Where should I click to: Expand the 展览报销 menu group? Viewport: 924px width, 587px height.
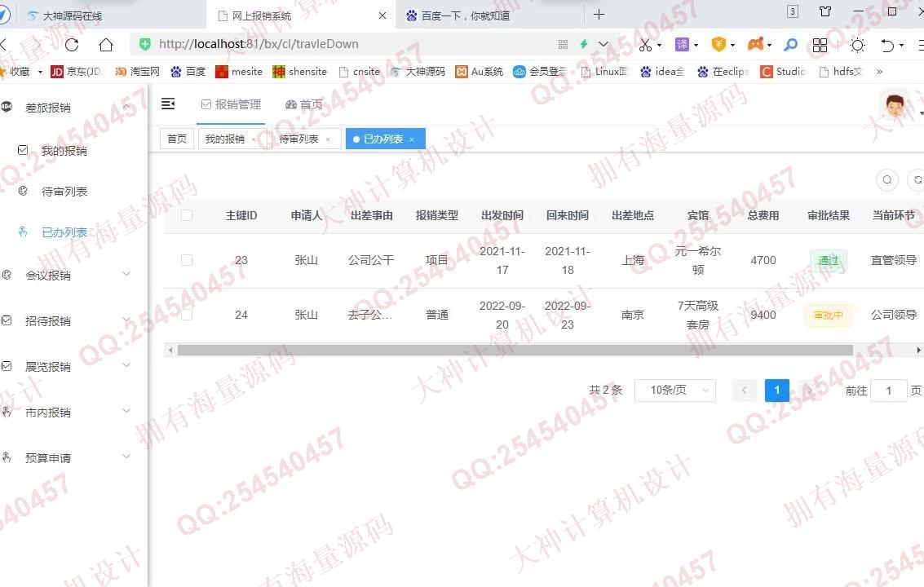pyautogui.click(x=126, y=365)
